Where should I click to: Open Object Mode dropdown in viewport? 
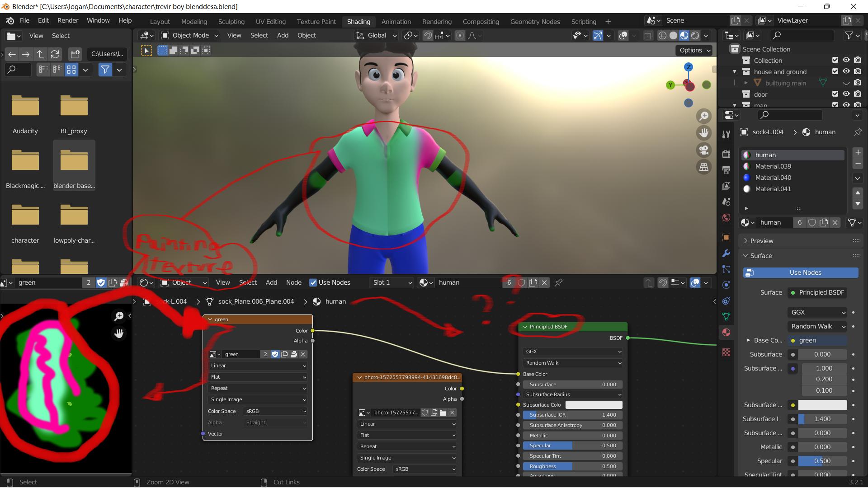point(190,35)
